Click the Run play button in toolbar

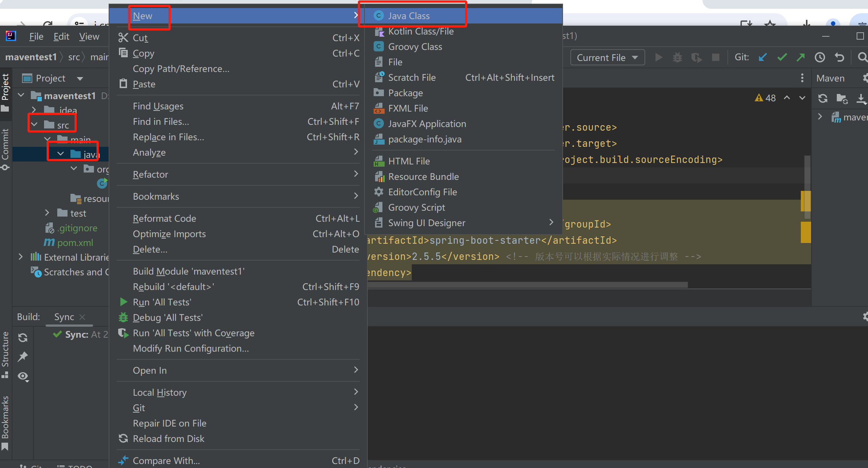tap(659, 57)
